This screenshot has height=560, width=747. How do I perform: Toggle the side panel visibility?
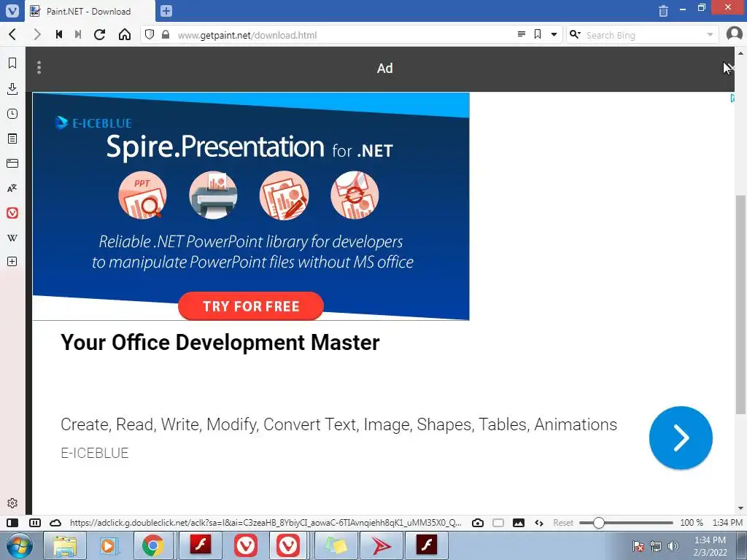[12, 523]
